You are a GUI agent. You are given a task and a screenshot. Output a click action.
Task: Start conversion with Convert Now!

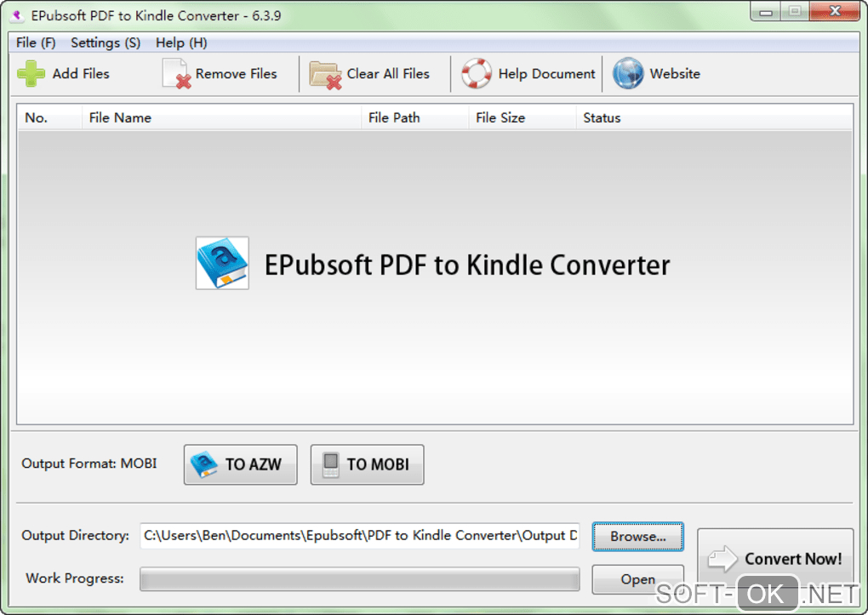[x=775, y=558]
